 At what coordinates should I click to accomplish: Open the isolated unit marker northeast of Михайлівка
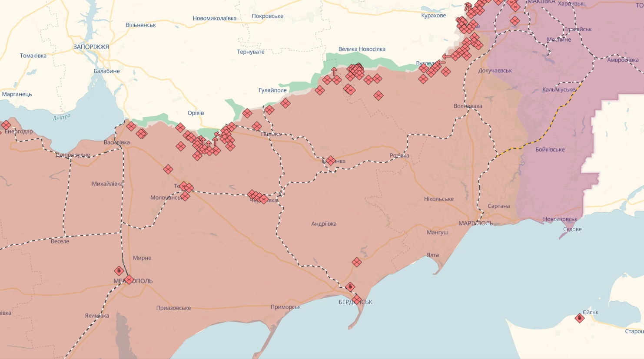click(168, 169)
